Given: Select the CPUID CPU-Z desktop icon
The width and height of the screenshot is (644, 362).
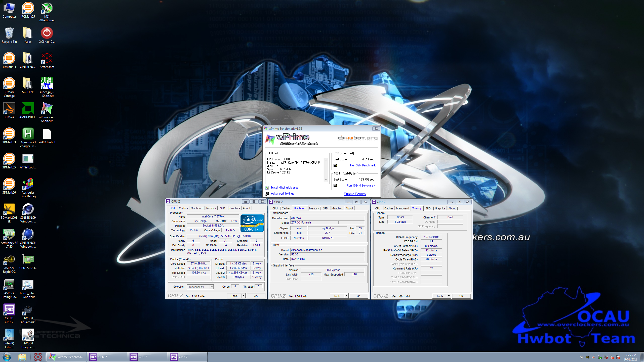Looking at the screenshot, I should pyautogui.click(x=9, y=314).
